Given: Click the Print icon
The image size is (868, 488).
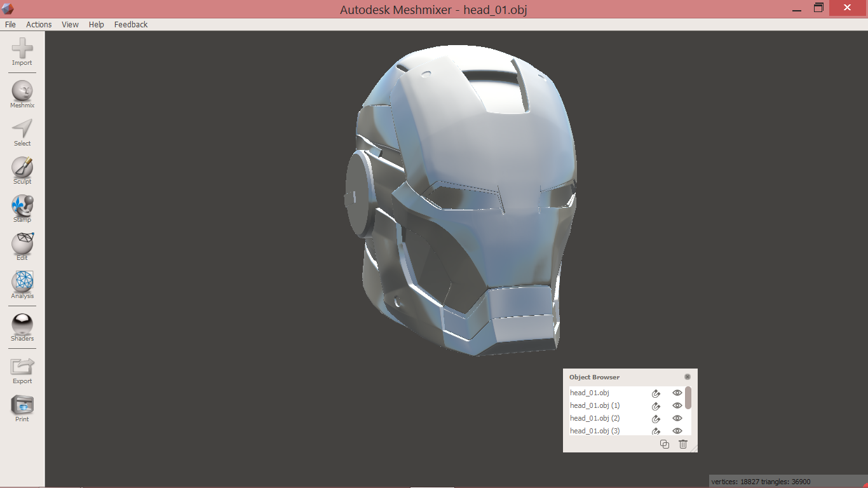Looking at the screenshot, I should [22, 408].
